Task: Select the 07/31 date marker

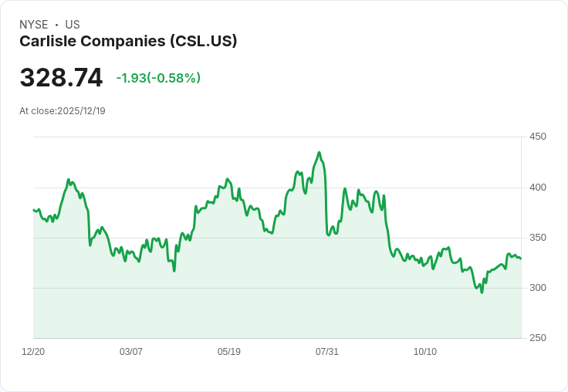Action: (327, 352)
